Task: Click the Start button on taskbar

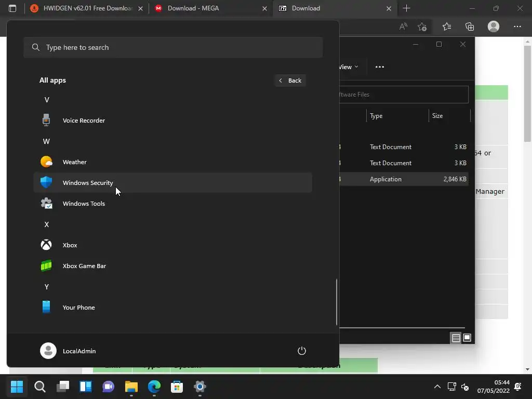Action: [17, 387]
